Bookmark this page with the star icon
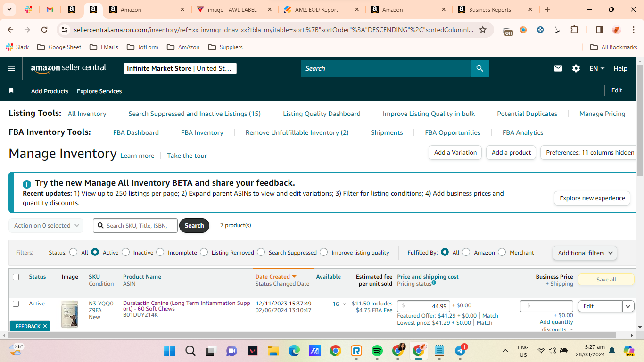The width and height of the screenshot is (644, 362). (483, 30)
